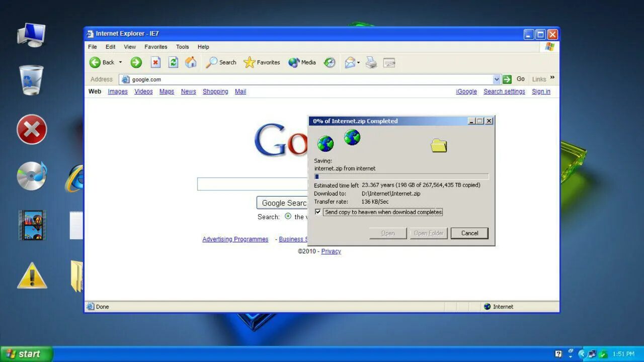Open the Mail link
The width and height of the screenshot is (644, 362).
point(240,92)
